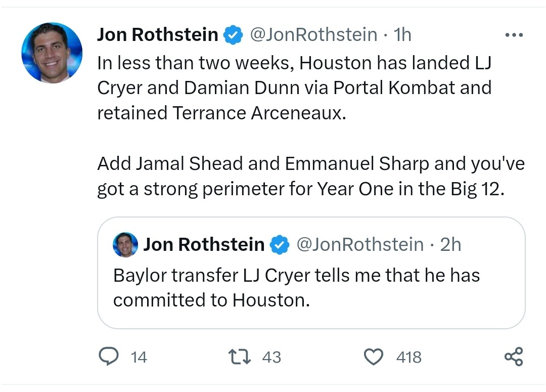The height and width of the screenshot is (392, 546).
Task: Click the @JonRothstein handle in quoted tweet
Action: (360, 245)
